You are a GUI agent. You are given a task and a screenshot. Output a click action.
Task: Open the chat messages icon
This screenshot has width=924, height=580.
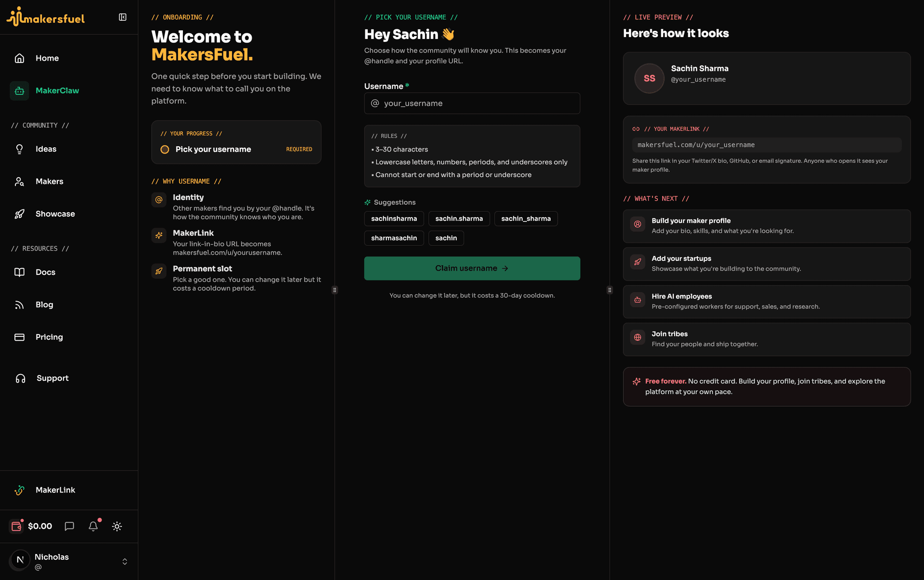point(69,526)
